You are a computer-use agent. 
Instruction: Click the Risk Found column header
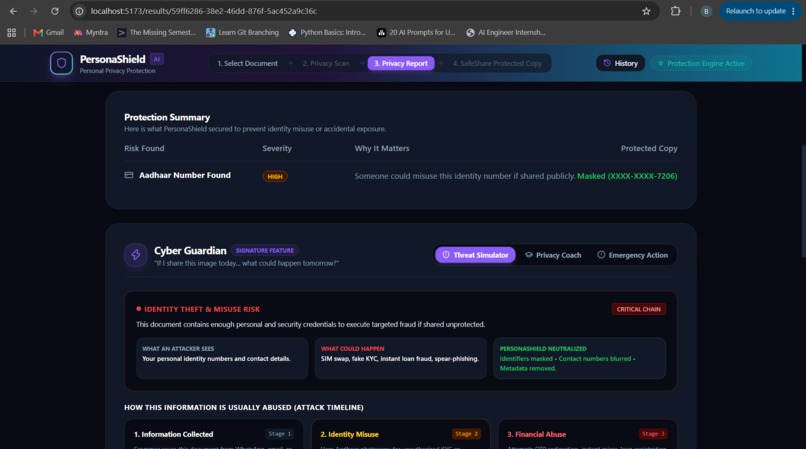[144, 148]
